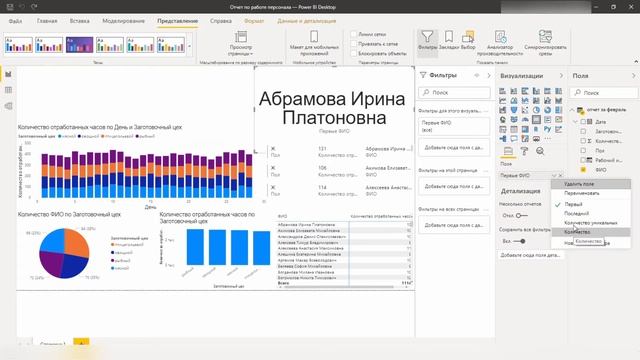
Task: Turn off the Сохранить все фильтры toggle
Action: click(520, 241)
